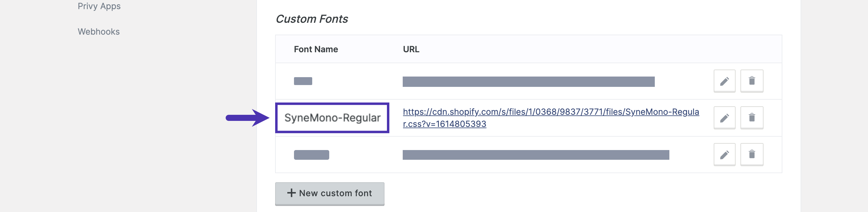Image resolution: width=868 pixels, height=212 pixels.
Task: Click the URL column header
Action: (x=411, y=49)
